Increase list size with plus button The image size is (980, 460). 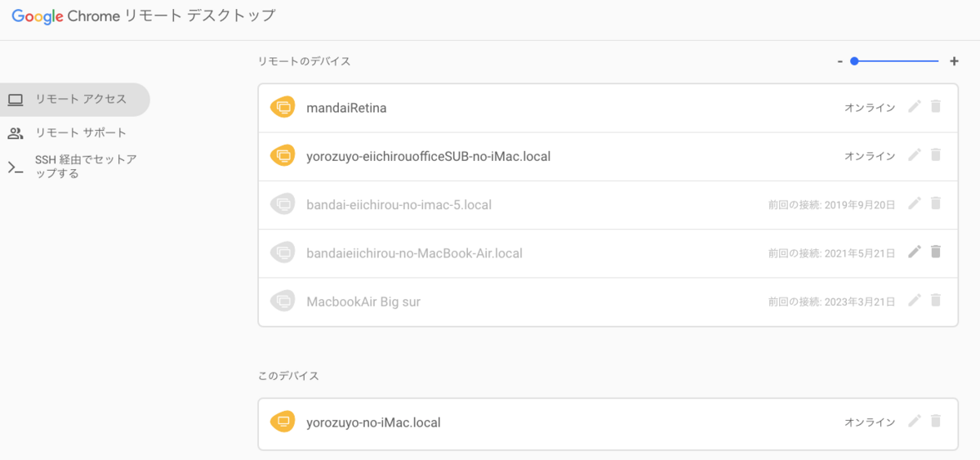954,61
